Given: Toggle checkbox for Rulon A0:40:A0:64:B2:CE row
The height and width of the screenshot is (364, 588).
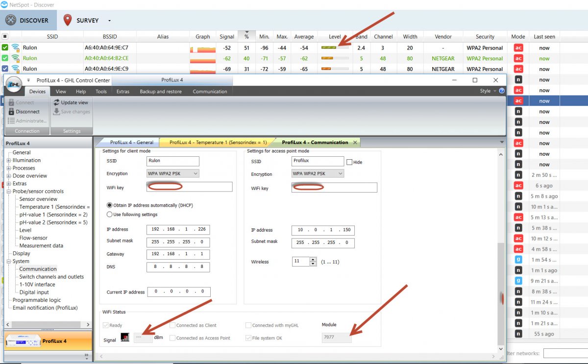Looking at the screenshot, I should (x=5, y=58).
